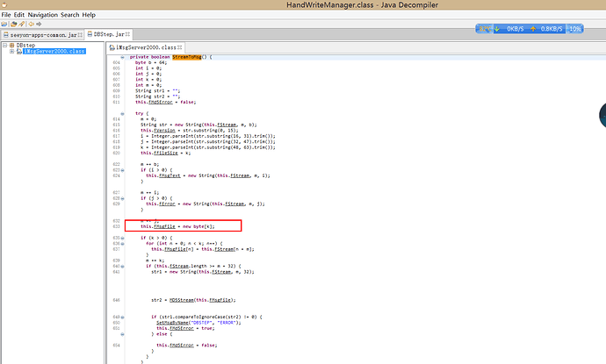
Task: Follow the FMd5Error link on line 654
Action: pos(182,345)
